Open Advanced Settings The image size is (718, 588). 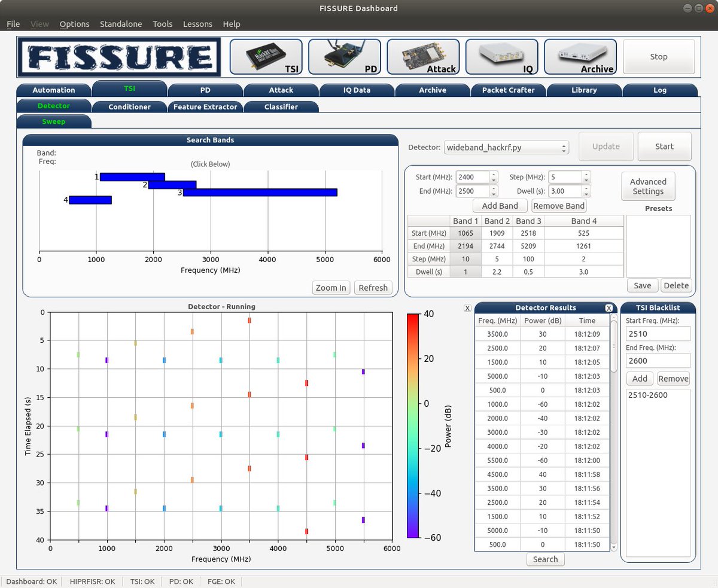coord(648,186)
